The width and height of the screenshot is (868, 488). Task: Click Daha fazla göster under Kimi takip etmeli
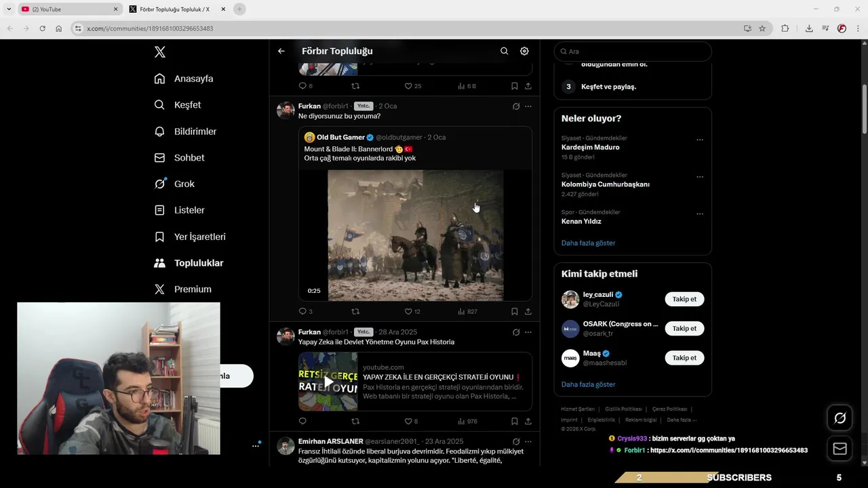click(x=588, y=384)
